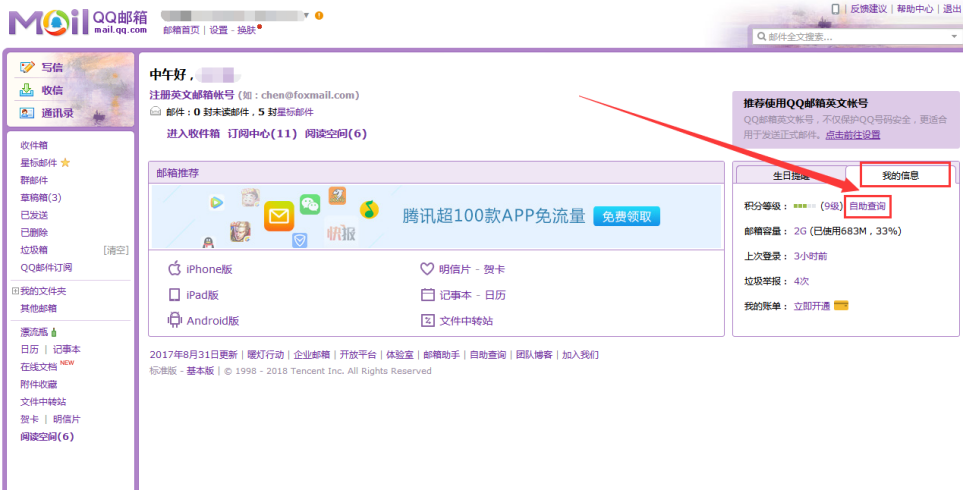
Task: Open the 自助查询 link beside 积分等级
Action: click(x=867, y=206)
